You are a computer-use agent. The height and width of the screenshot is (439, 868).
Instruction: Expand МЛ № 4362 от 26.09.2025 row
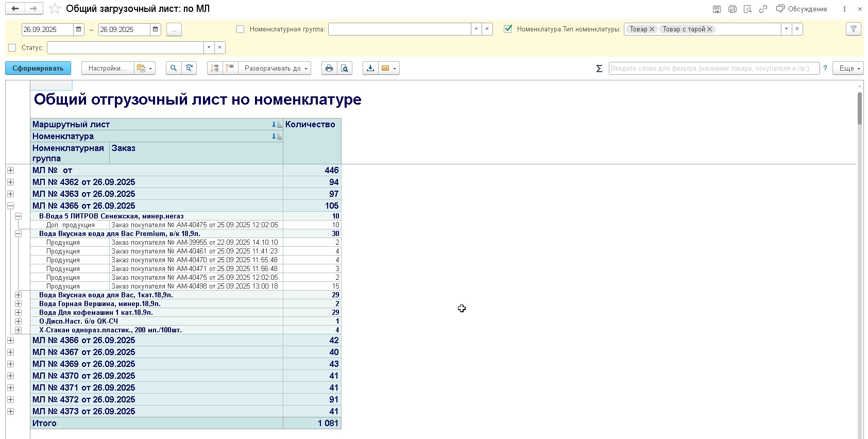[x=10, y=182]
